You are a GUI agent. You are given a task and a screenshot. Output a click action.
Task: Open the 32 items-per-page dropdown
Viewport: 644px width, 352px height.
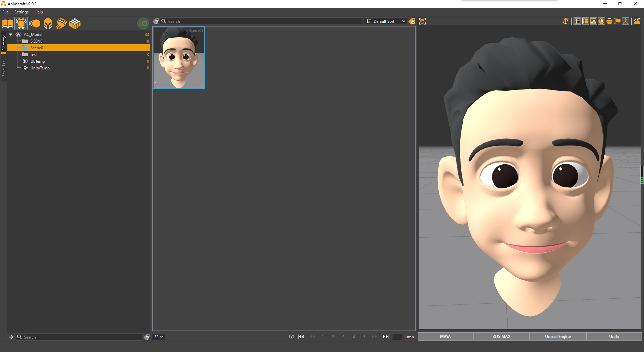click(x=159, y=337)
